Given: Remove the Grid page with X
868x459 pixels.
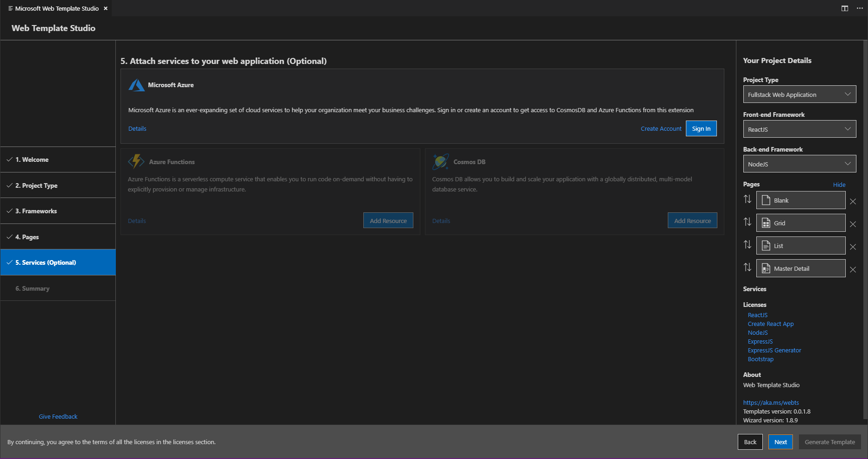Looking at the screenshot, I should (853, 224).
